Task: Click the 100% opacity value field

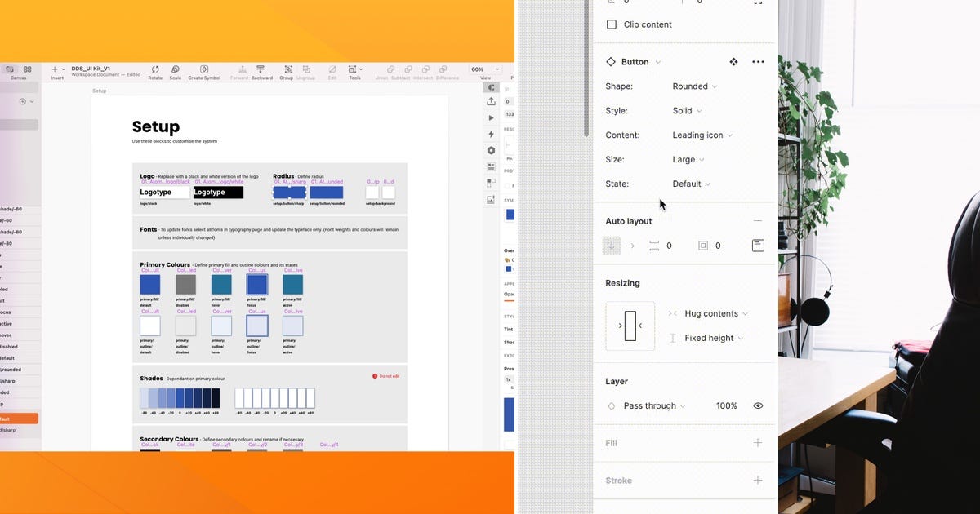Action: tap(726, 405)
